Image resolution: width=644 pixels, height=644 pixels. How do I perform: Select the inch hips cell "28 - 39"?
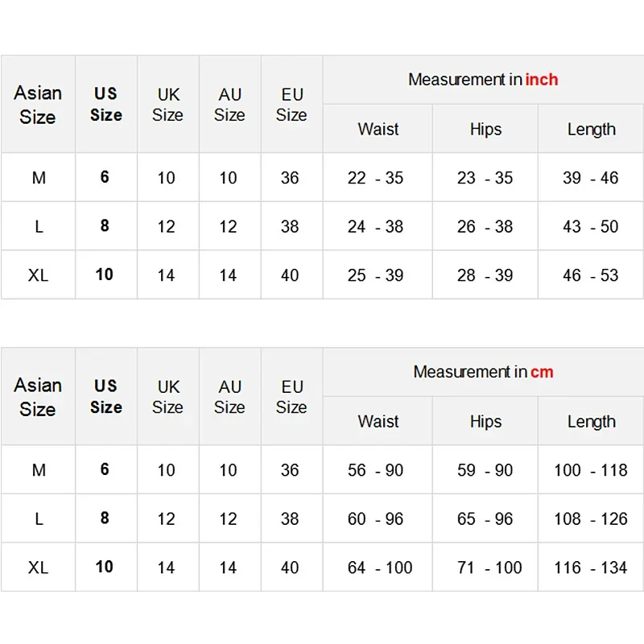[485, 275]
